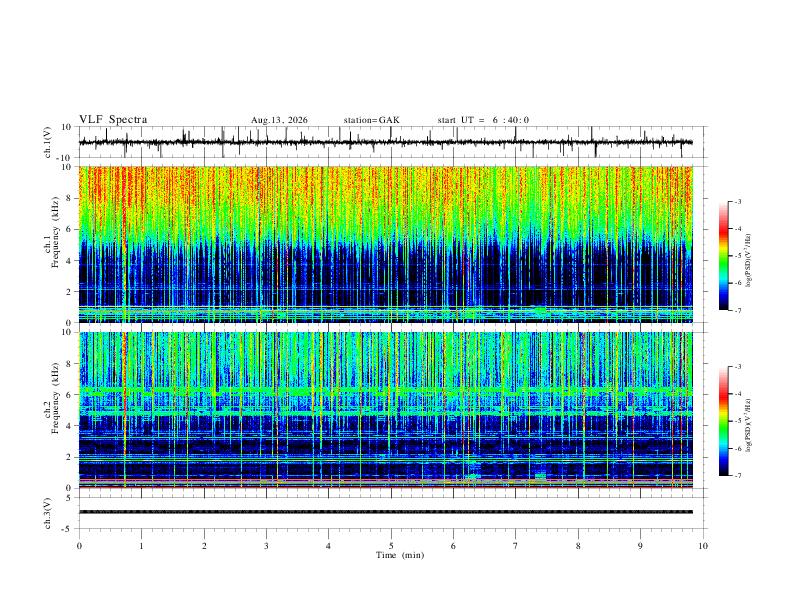Click the ch.1(V) axis label
The width and height of the screenshot is (792, 612).
click(48, 142)
